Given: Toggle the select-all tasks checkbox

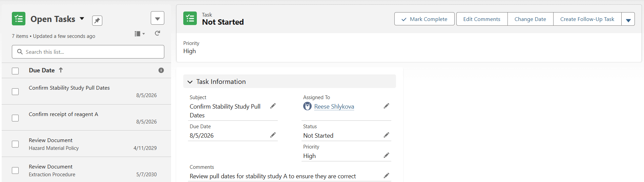Looking at the screenshot, I should [15, 71].
